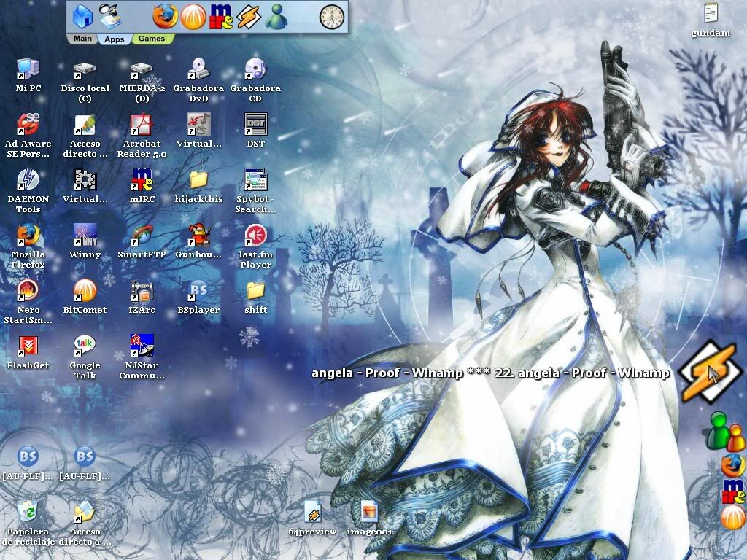Select the DST desktop icon
This screenshot has width=747, height=560.
(x=255, y=131)
